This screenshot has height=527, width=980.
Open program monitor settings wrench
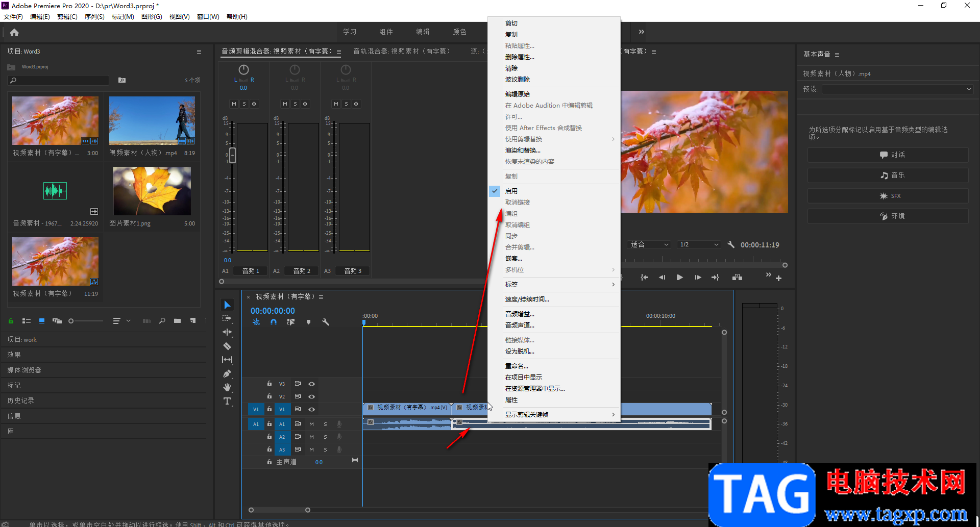point(731,245)
